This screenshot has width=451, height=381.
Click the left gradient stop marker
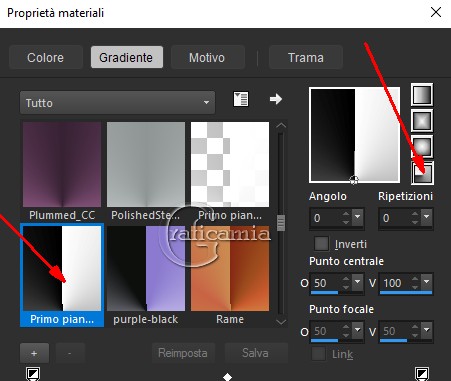(33, 374)
